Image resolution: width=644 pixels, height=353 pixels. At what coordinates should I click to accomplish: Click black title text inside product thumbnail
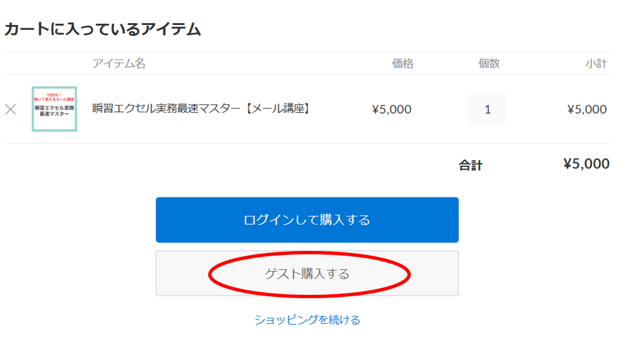54,110
